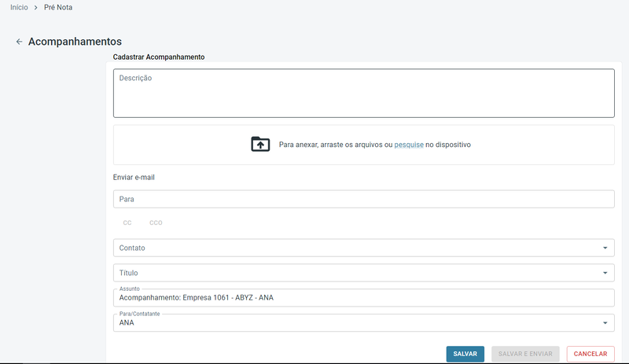Screen dimensions: 629x364
Task: Add CCO recipients
Action: coord(156,222)
